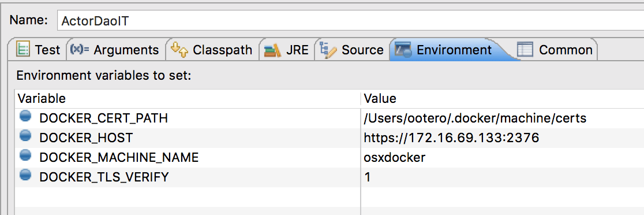Viewport: 644px width, 215px height.
Task: Click the blue bullet icon beside DOCKER_HOST
Action: [x=25, y=136]
